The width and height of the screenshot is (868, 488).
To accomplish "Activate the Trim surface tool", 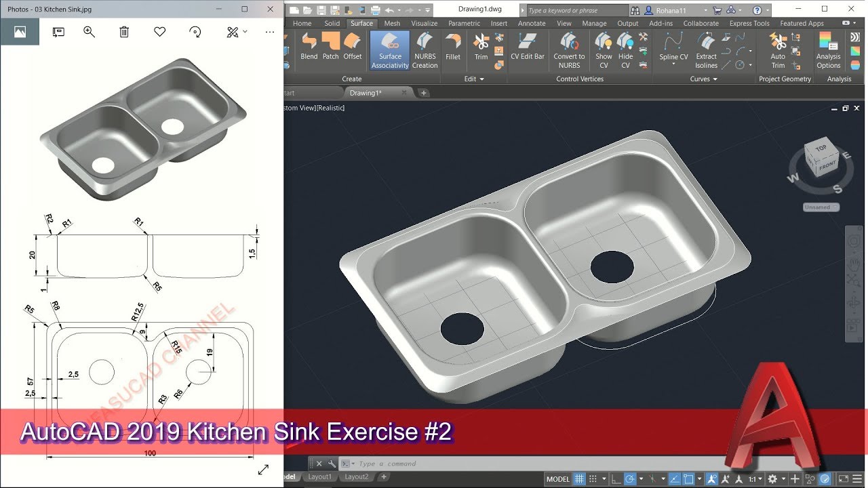I will coord(481,47).
